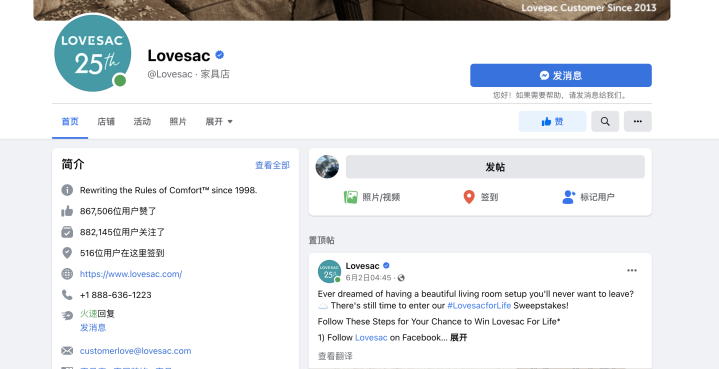Image resolution: width=719 pixels, height=369 pixels.
Task: Open the post timestamp 6月2日04:45
Action: 368,278
